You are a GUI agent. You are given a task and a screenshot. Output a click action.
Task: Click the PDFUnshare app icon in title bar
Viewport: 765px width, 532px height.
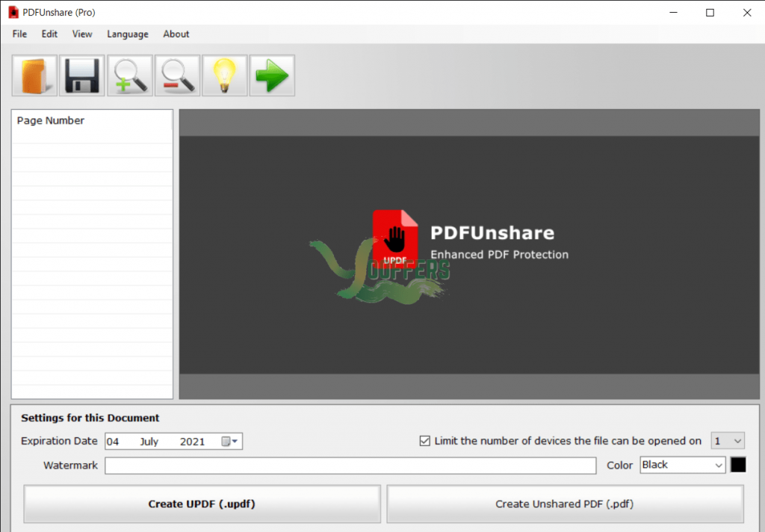[13, 12]
